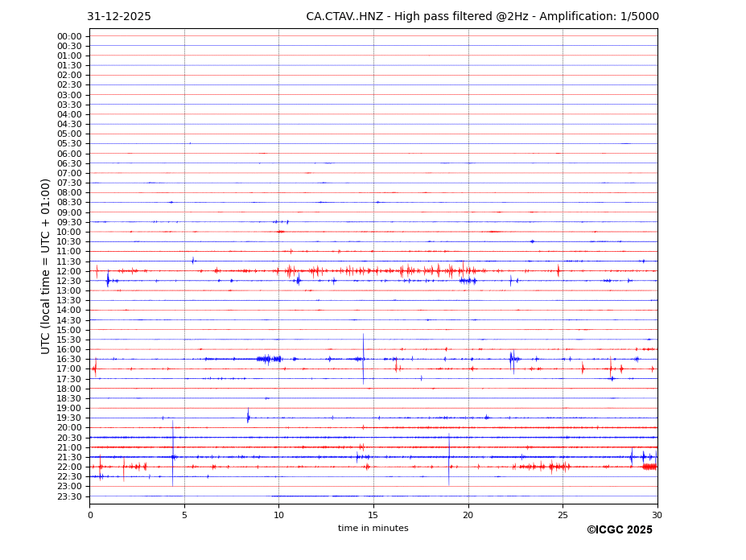Select the 23:30 time row label
746x560 pixels.
(69, 496)
